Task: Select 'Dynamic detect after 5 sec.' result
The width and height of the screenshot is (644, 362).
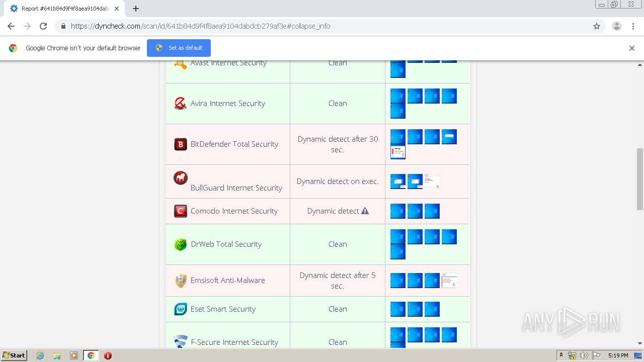Action: click(338, 281)
